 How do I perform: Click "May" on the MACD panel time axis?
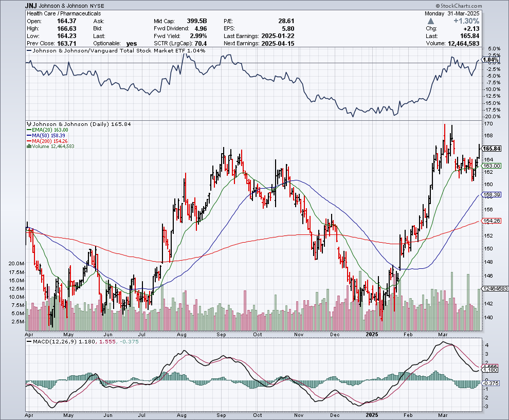tap(68, 415)
